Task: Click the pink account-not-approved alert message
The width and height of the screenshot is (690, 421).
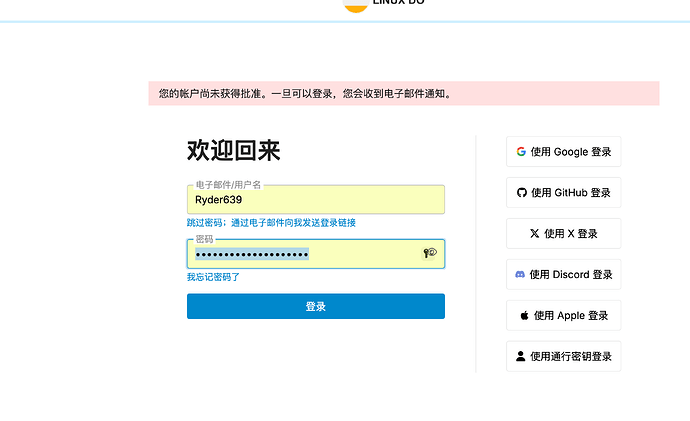Action: point(404,93)
